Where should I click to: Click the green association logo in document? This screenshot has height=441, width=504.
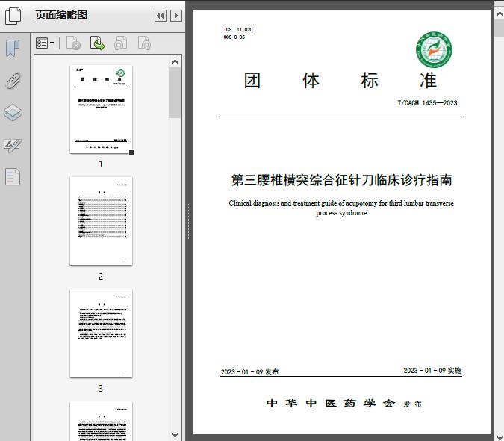(x=434, y=49)
